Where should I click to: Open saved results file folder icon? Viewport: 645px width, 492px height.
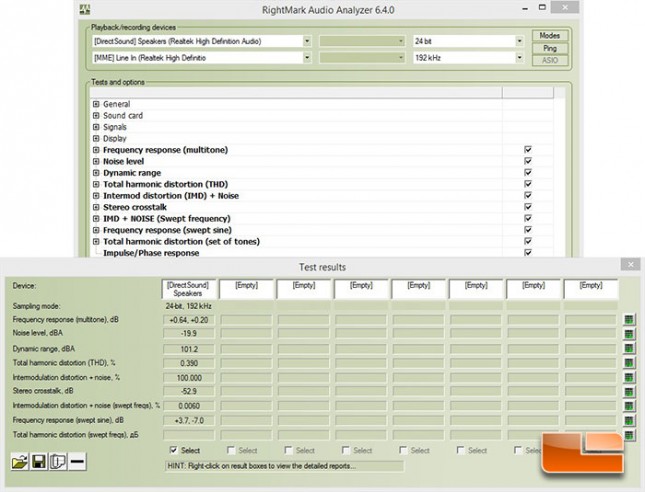coord(19,462)
